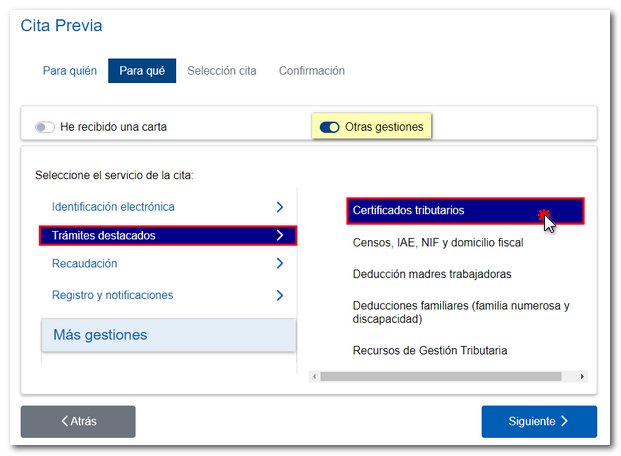Image resolution: width=621 pixels, height=456 pixels.
Task: Switch to the 'Para quién' tab
Action: click(x=70, y=71)
